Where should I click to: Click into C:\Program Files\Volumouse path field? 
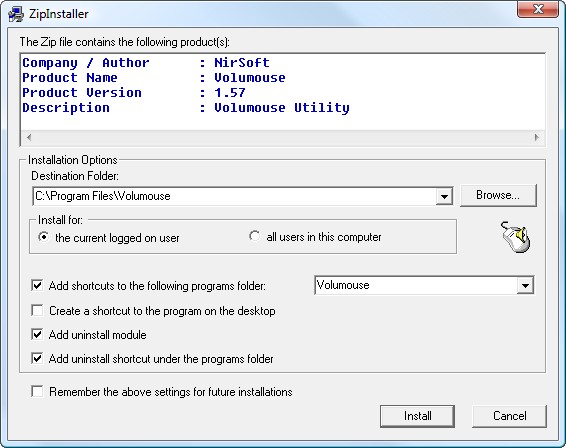pos(235,196)
